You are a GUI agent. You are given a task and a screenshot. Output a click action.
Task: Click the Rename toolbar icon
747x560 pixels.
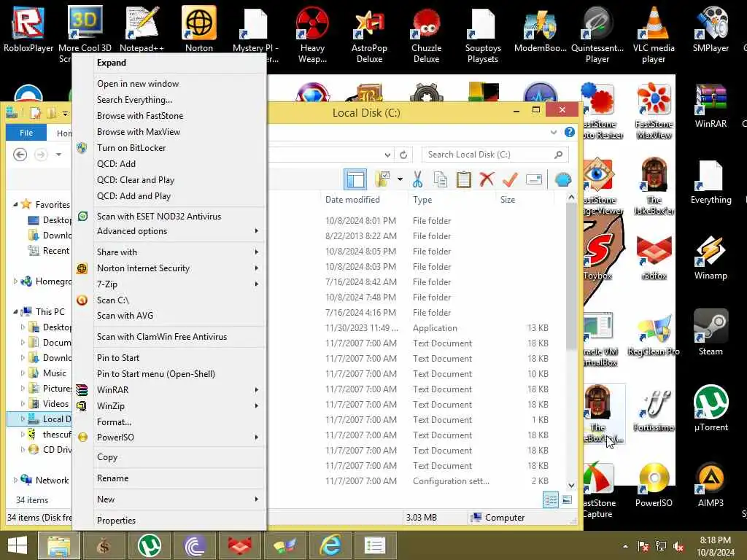point(533,179)
